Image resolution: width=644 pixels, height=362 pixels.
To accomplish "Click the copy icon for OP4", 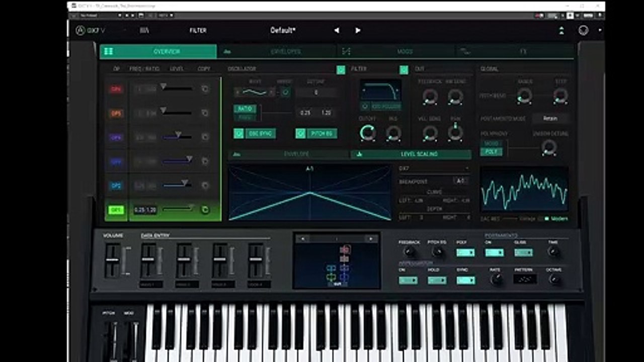I will coord(205,137).
